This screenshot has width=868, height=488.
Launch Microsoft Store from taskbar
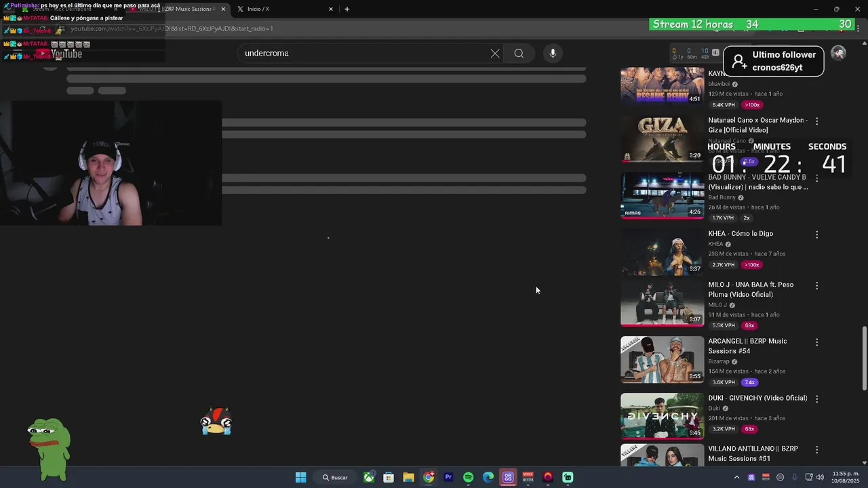tap(389, 477)
